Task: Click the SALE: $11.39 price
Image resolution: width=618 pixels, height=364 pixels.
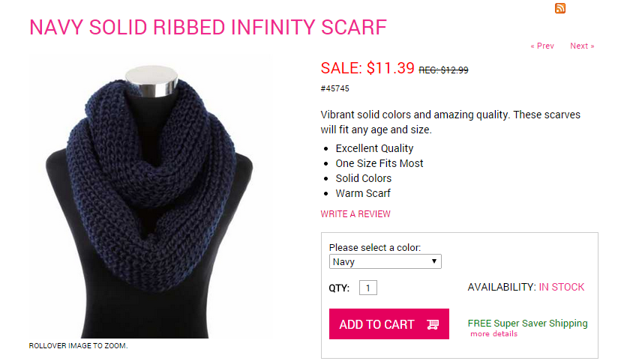Action: click(x=367, y=68)
